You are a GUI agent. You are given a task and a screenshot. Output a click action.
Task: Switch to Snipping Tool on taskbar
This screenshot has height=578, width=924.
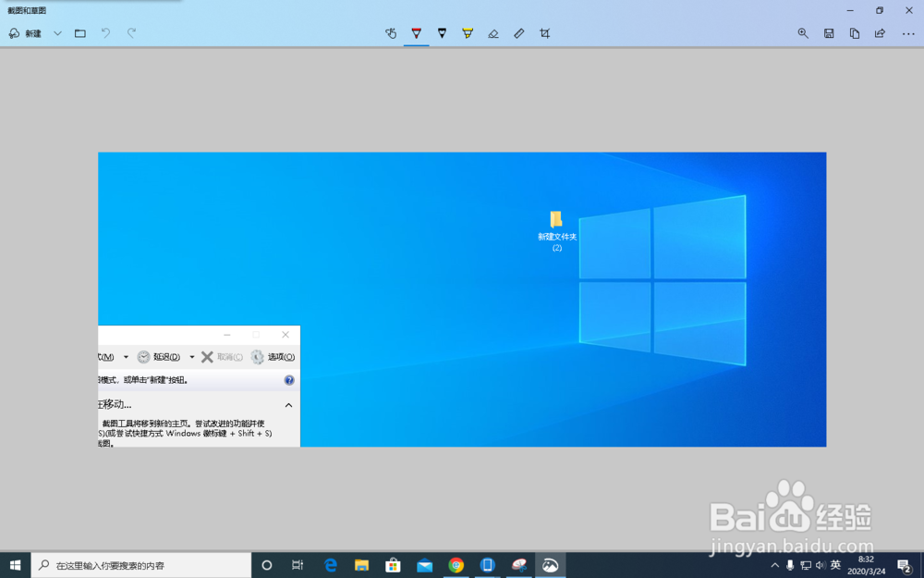point(518,565)
